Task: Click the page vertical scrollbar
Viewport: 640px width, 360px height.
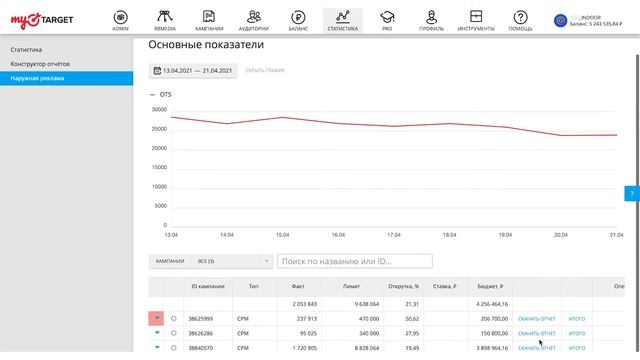Action: pyautogui.click(x=638, y=202)
